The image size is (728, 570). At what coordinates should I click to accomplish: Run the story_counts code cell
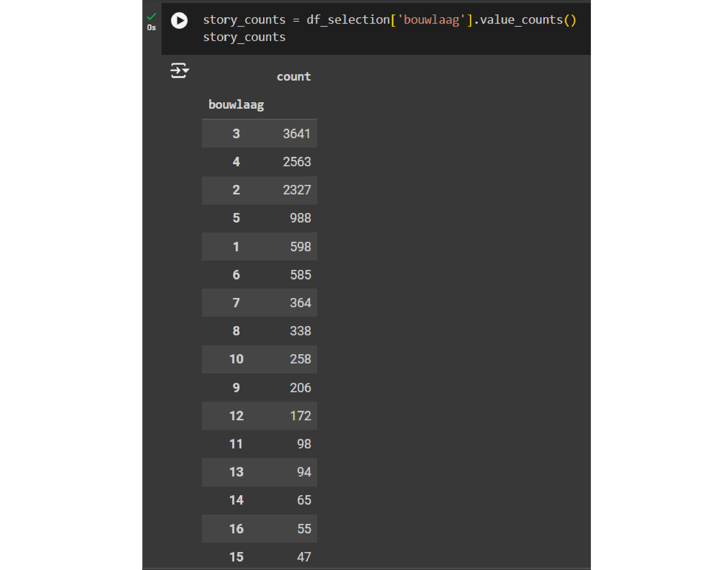click(179, 21)
